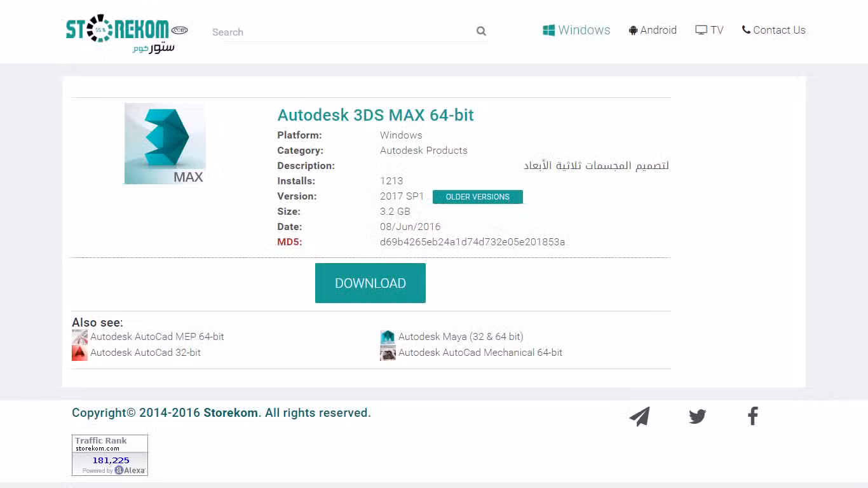868x488 pixels.
Task: Open Autodesk AutoCad Mechanical 64-bit link
Action: point(480,353)
